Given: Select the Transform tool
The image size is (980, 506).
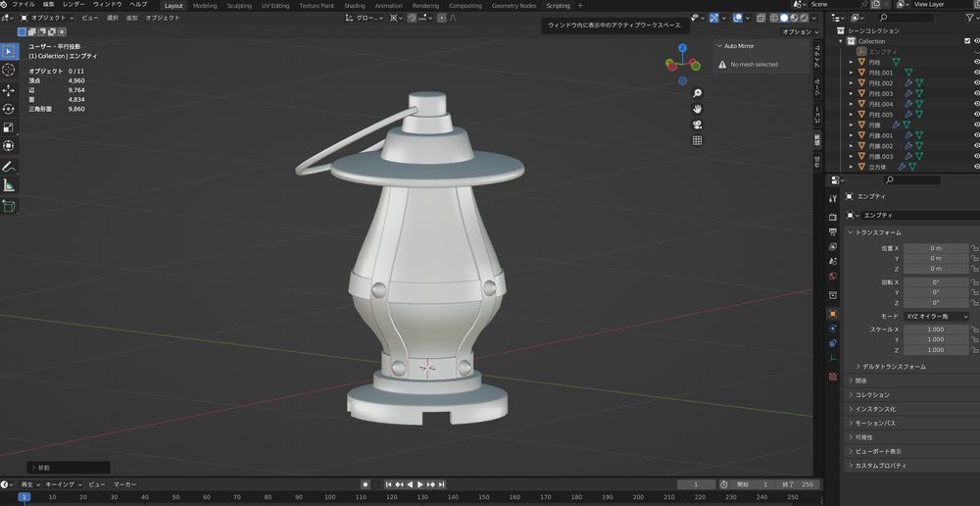Looking at the screenshot, I should coord(9,146).
